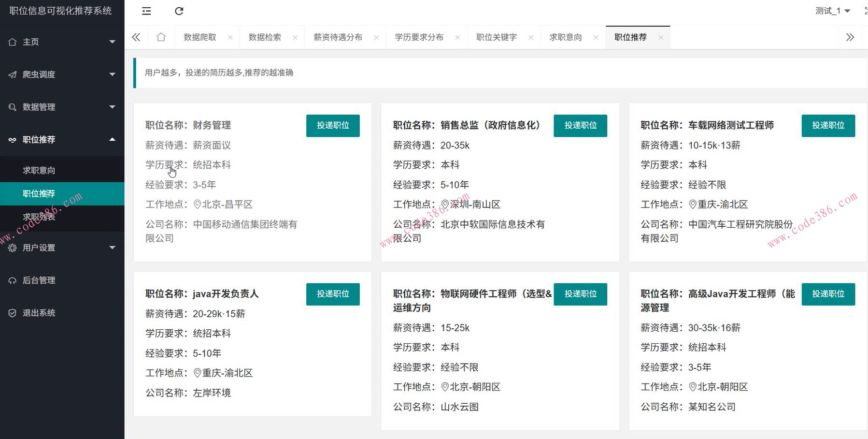The image size is (868, 439).
Task: Expand the 数据管理 sidebar menu
Action: (x=112, y=107)
